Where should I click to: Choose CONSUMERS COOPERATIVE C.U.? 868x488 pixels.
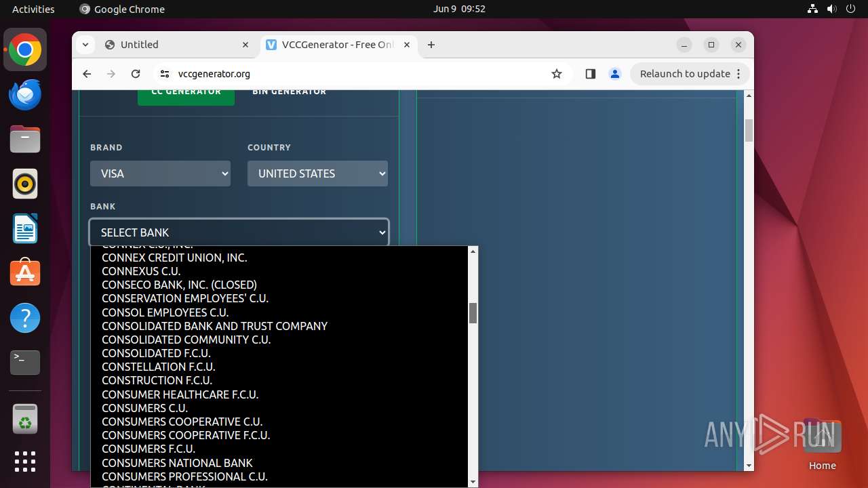pos(279,422)
